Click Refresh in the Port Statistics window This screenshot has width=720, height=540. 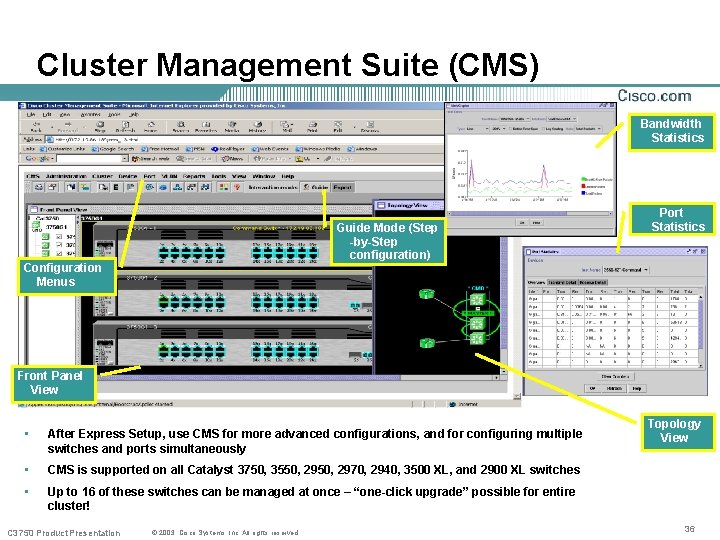[x=614, y=388]
